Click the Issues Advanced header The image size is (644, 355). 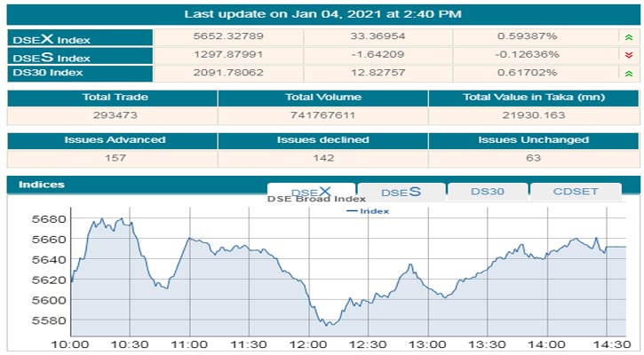[x=114, y=140]
